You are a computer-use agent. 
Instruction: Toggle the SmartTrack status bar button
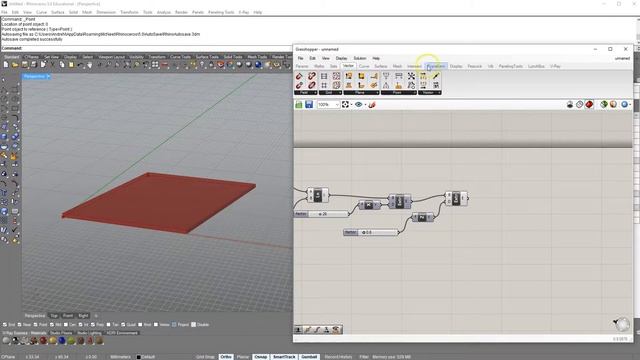coord(284,357)
